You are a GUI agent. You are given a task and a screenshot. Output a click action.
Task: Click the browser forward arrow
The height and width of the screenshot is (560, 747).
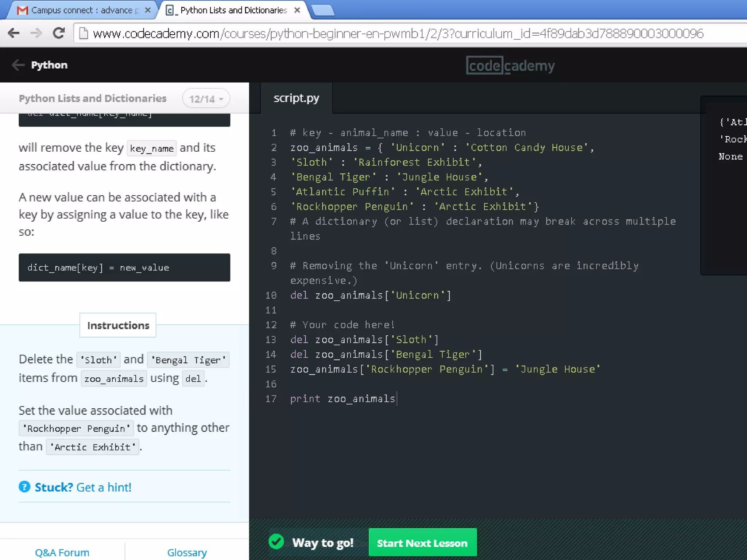pyautogui.click(x=36, y=33)
